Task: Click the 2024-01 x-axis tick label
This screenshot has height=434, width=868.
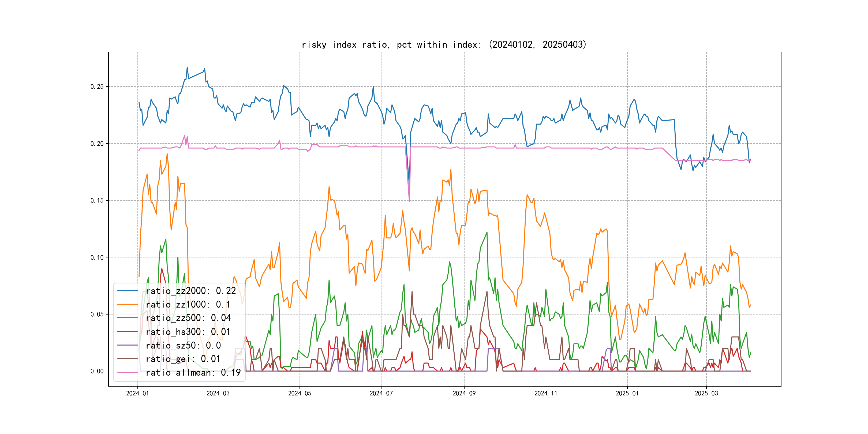Action: pos(137,394)
